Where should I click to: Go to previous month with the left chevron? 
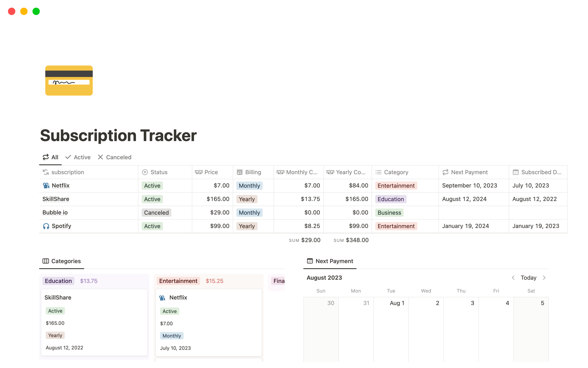click(513, 278)
